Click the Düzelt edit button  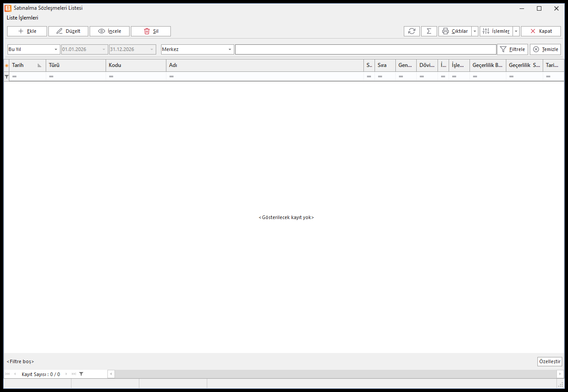coord(68,31)
